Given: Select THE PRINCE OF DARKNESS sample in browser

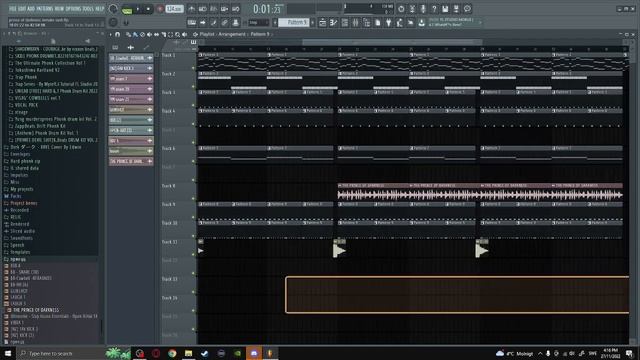Looking at the screenshot, I should 36,310.
